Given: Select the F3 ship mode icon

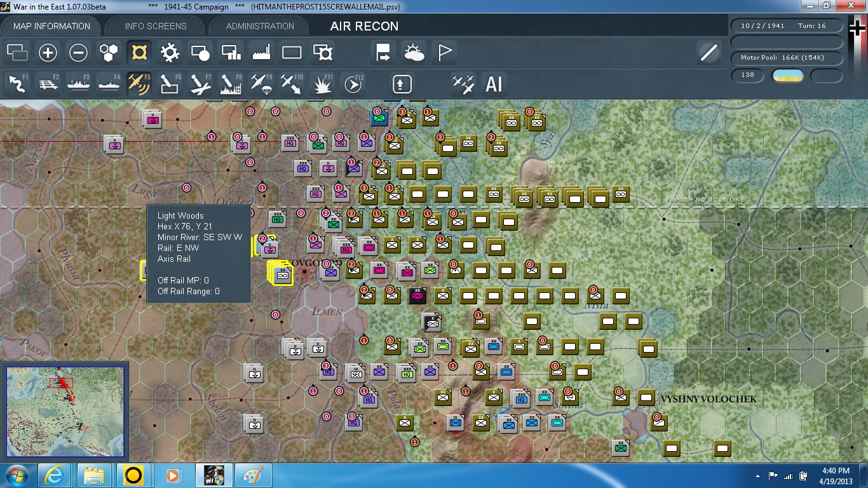Looking at the screenshot, I should (78, 83).
